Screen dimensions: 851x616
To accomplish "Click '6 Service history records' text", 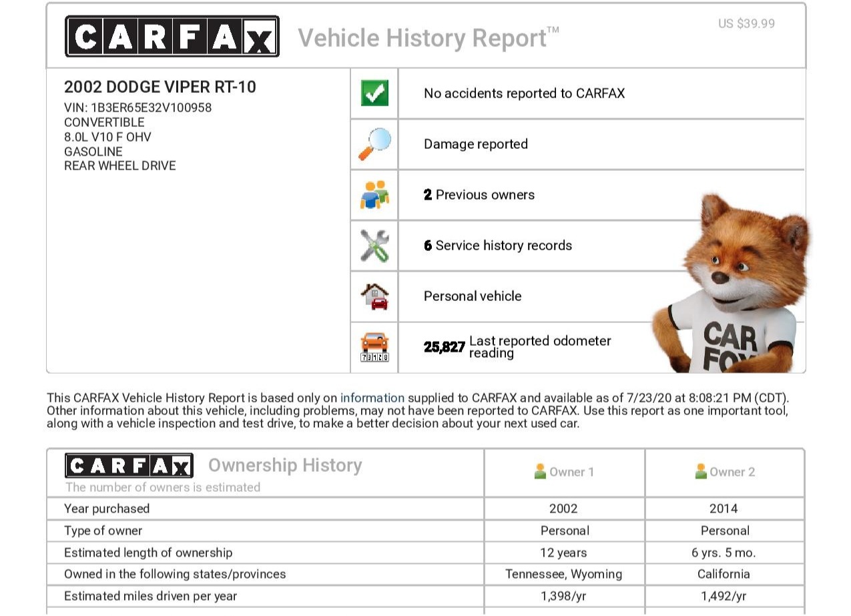I will coord(498,246).
